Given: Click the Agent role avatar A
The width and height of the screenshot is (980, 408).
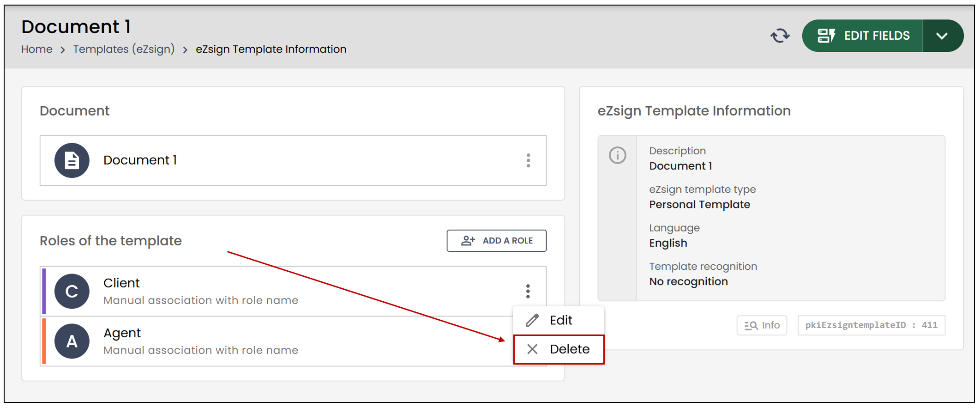Looking at the screenshot, I should [72, 341].
